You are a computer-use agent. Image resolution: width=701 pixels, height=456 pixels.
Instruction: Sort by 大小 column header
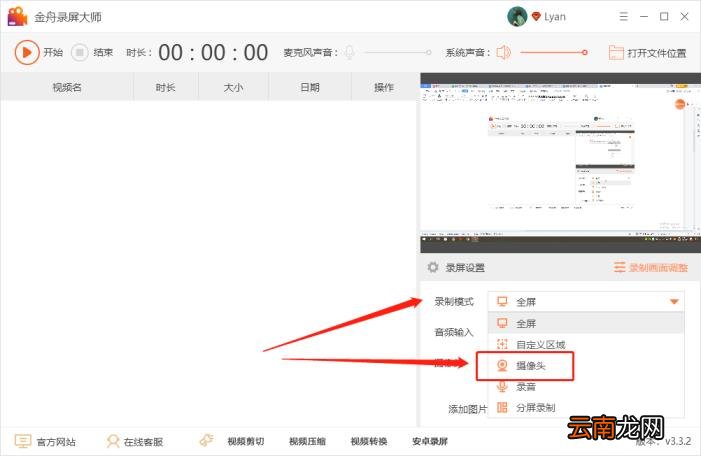tap(233, 87)
